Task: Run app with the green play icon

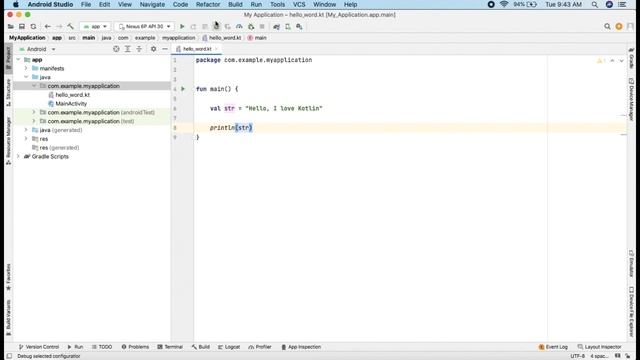Action: click(182, 27)
